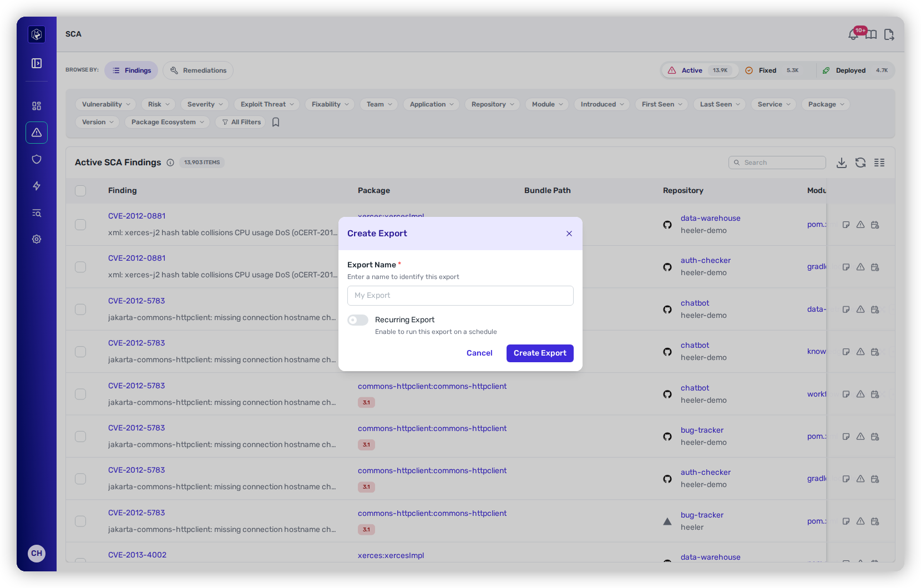Open the Package Ecosystem filter dropdown

click(x=167, y=122)
